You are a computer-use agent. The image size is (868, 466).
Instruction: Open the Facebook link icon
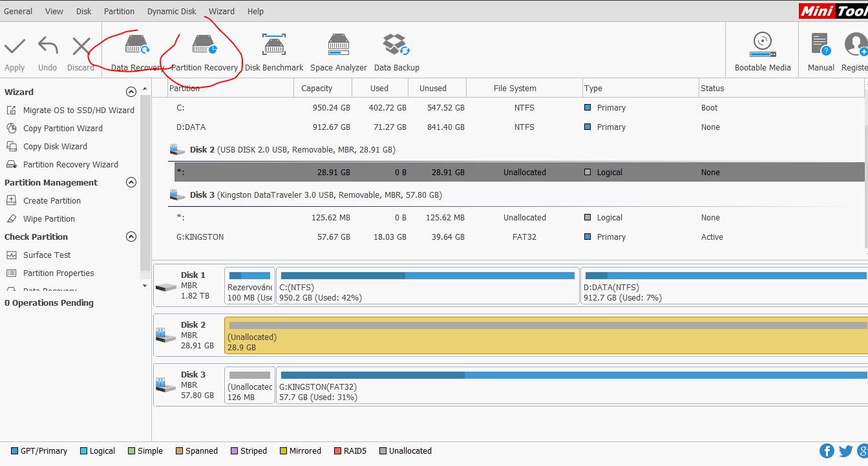pos(827,451)
